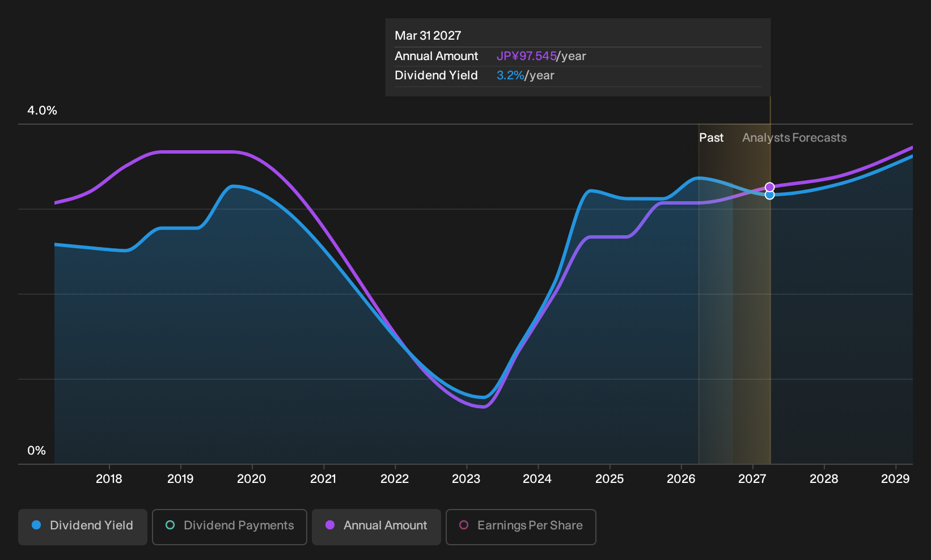Click the purple Annual Amount data point marker
931x560 pixels.
pyautogui.click(x=769, y=187)
